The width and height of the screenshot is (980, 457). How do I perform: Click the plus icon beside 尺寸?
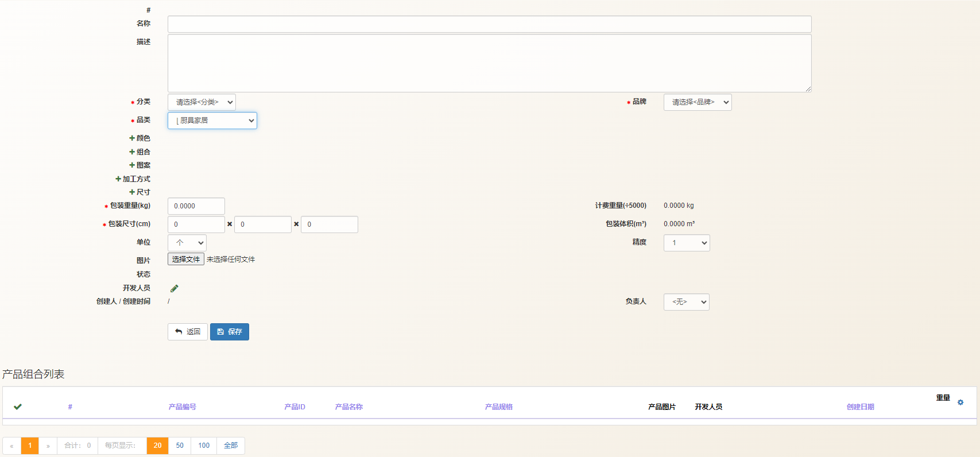click(x=132, y=192)
